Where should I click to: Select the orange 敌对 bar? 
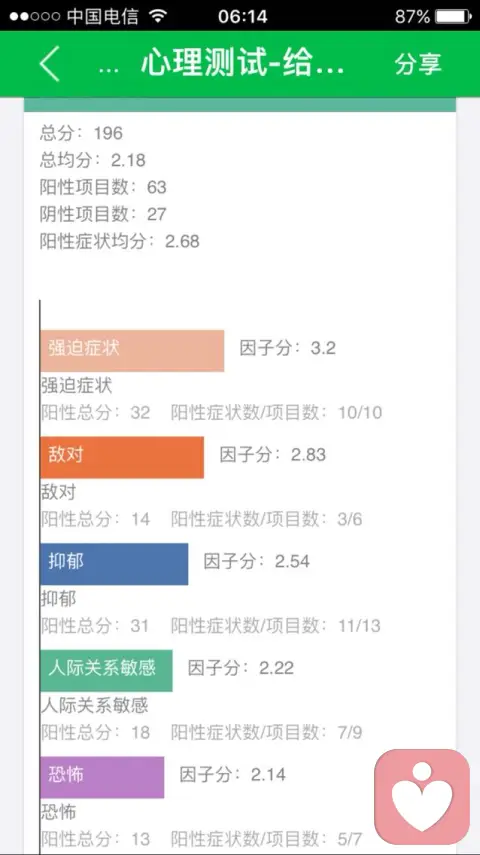pyautogui.click(x=122, y=457)
